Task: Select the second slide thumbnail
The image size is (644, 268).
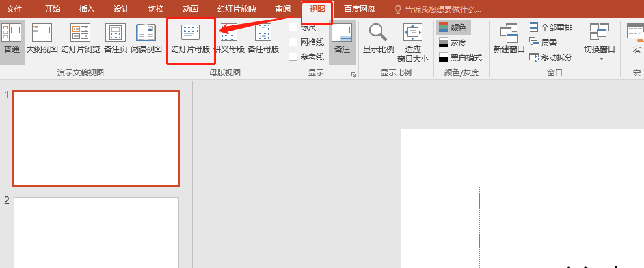Action: tap(96, 232)
